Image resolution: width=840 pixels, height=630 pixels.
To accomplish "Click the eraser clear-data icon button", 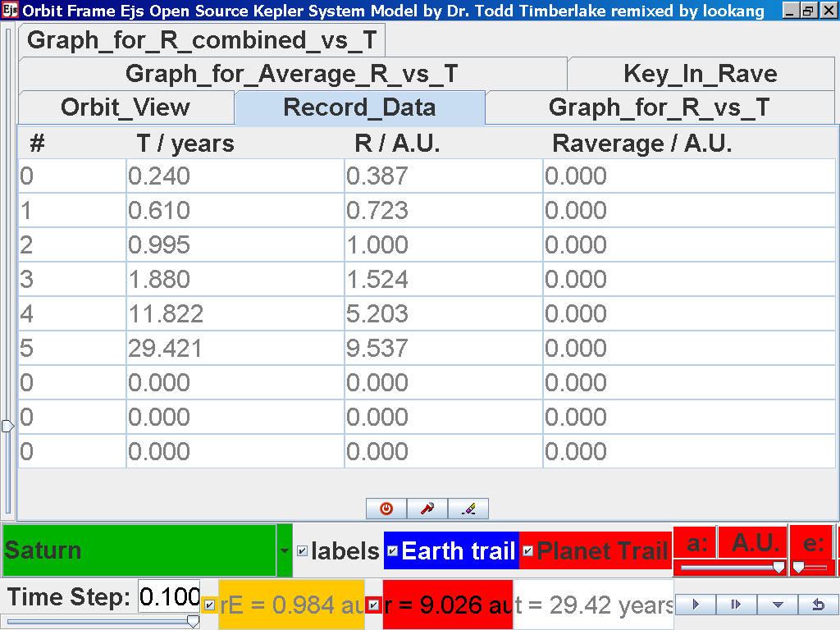I will 468,509.
